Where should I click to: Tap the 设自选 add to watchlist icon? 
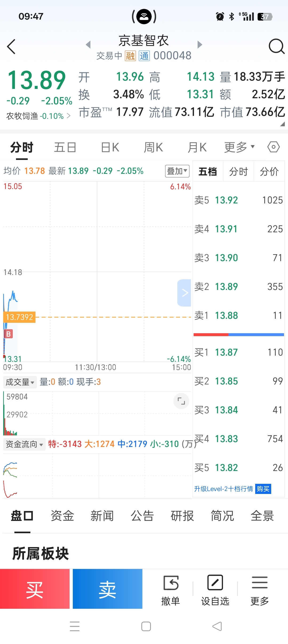[x=215, y=583]
